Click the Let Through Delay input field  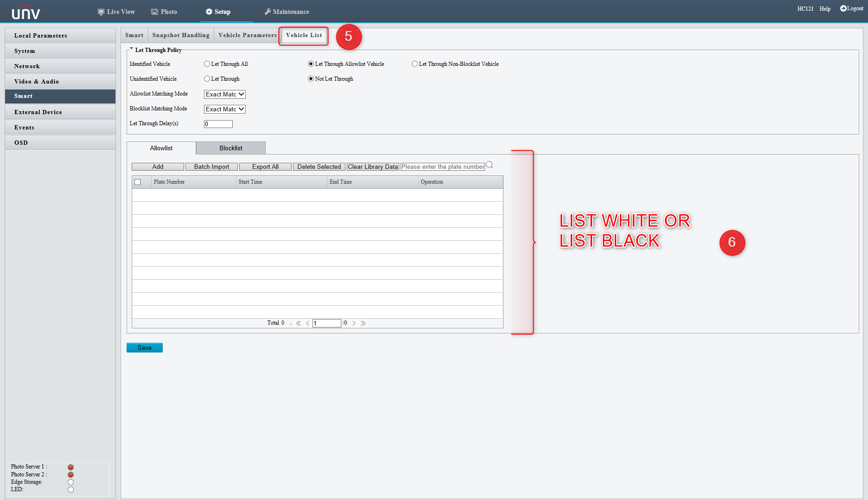[218, 124]
